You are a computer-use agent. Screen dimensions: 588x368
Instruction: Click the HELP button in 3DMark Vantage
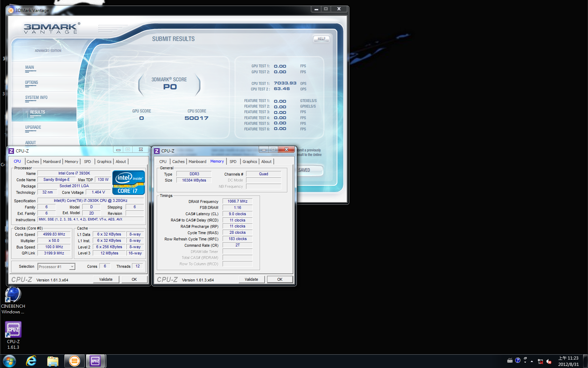(321, 39)
